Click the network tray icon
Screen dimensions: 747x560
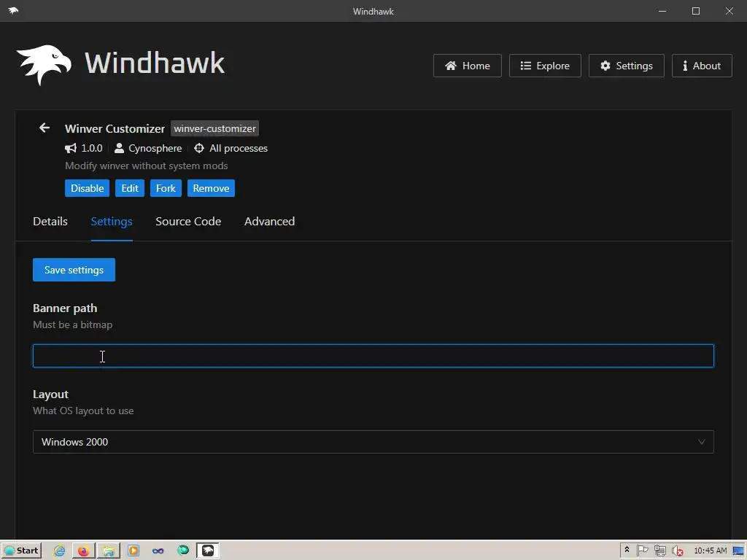(x=659, y=551)
